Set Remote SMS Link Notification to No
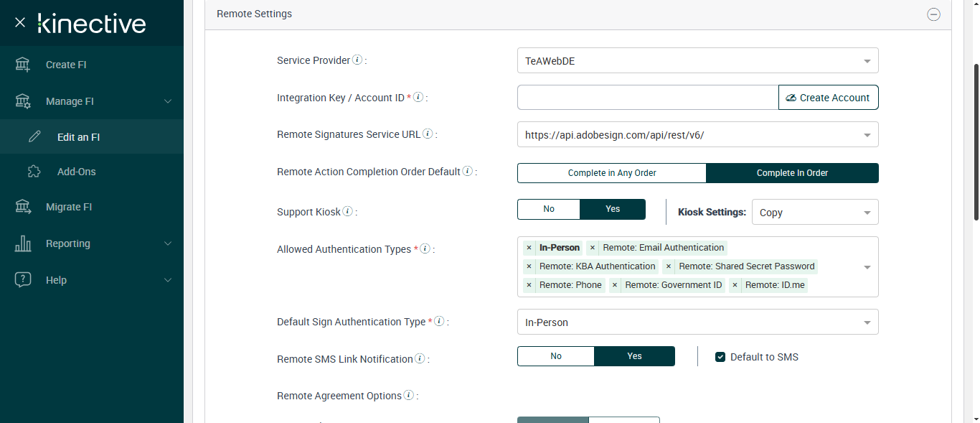980x423 pixels. (x=556, y=356)
